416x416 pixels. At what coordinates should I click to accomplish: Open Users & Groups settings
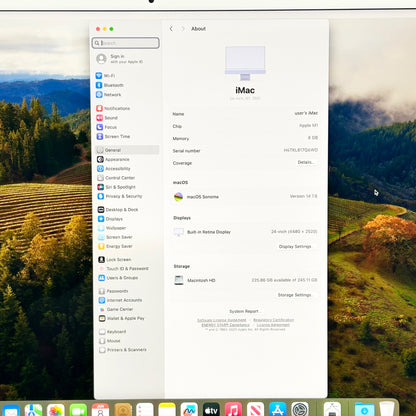click(118, 278)
